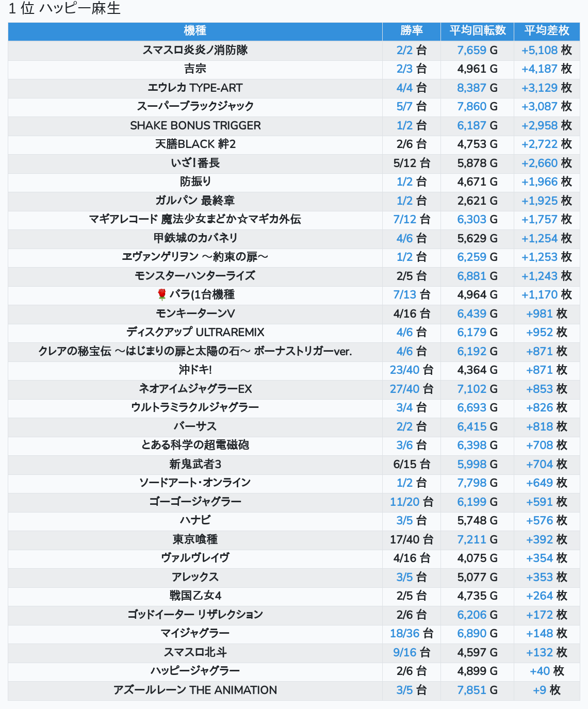The width and height of the screenshot is (588, 709).
Task: Select the スマスロ北斗 machine name
Action: tap(195, 652)
